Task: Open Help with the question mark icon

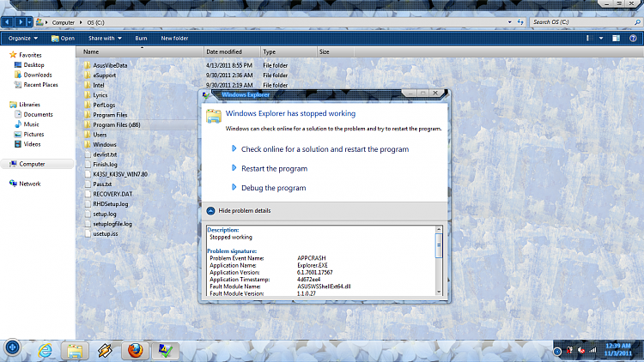Action: [633, 38]
